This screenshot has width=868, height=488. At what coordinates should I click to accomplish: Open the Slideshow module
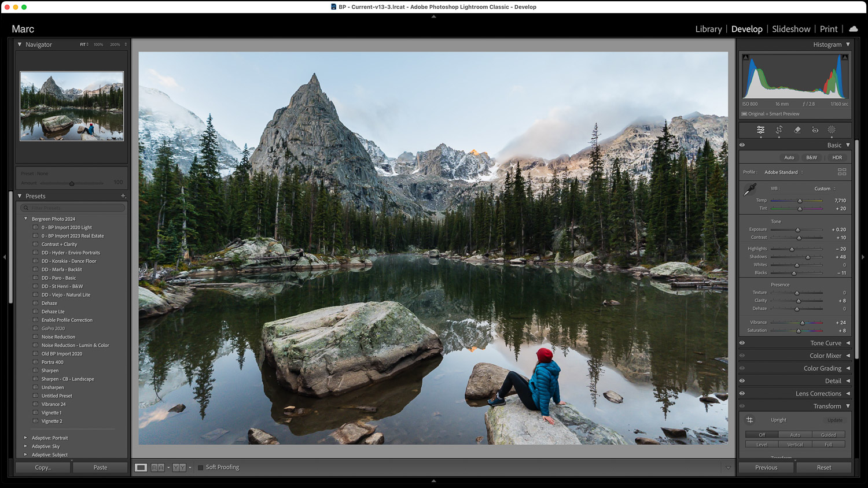[x=790, y=29]
